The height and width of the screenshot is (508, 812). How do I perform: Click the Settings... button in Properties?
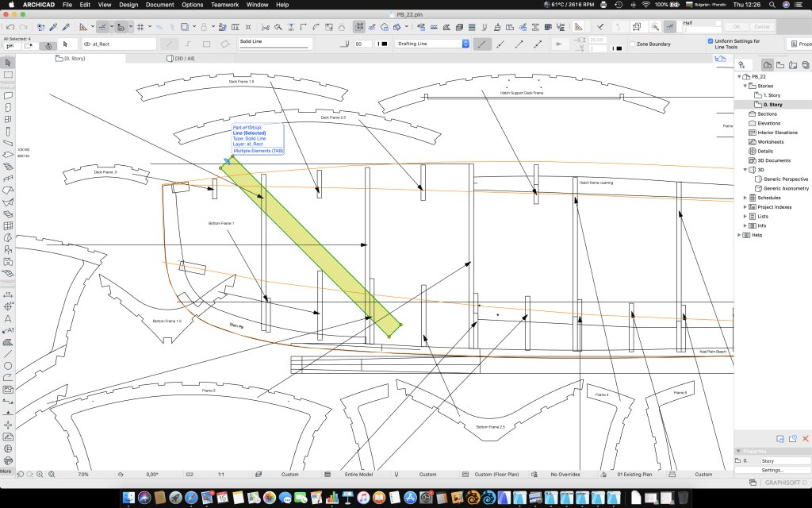pyautogui.click(x=772, y=470)
